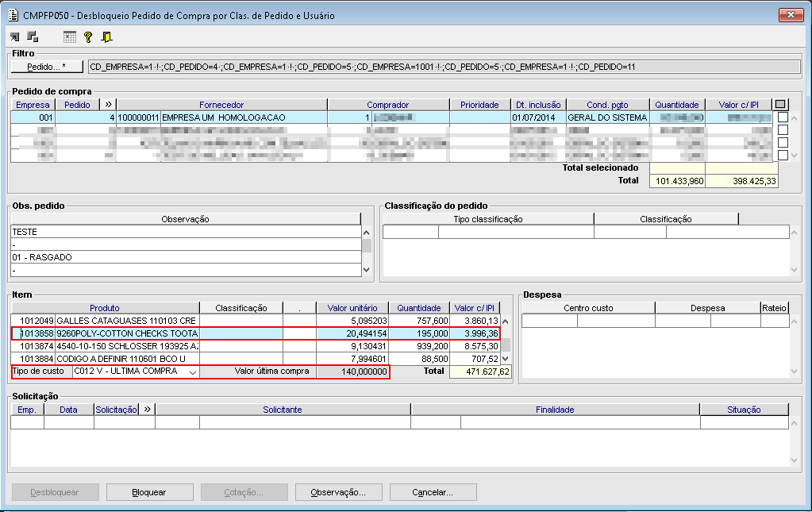The width and height of the screenshot is (812, 512).
Task: Click the exit door toolbar icon
Action: [106, 37]
